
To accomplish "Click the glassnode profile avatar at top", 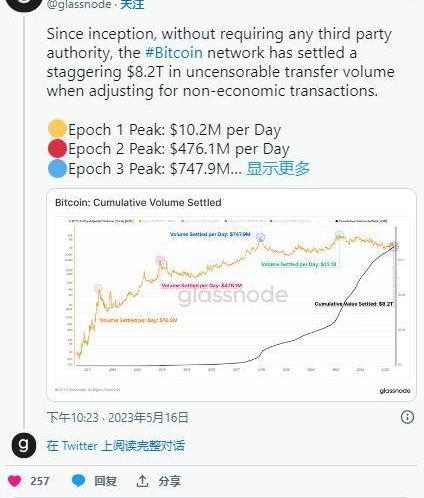I will click(24, 5).
